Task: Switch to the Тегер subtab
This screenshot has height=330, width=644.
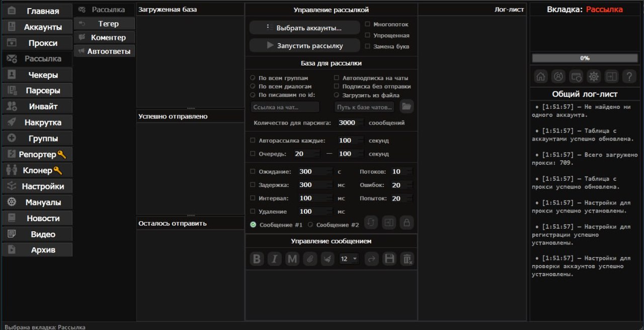Action: [x=105, y=24]
